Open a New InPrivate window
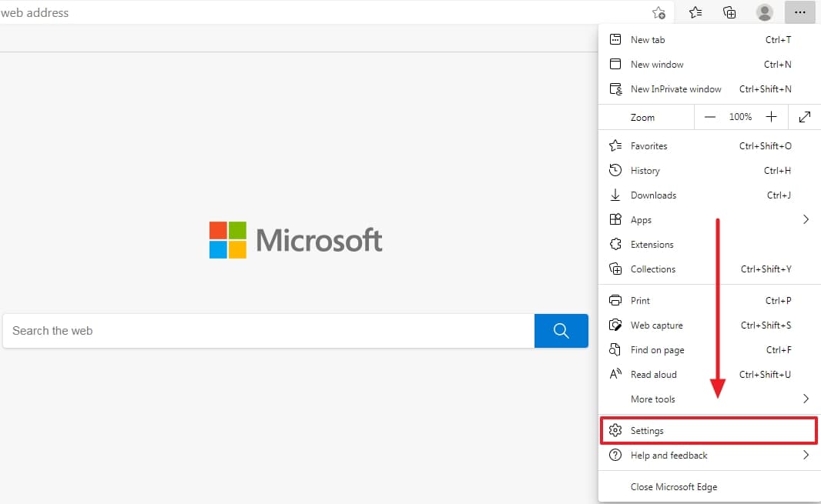Image resolution: width=821 pixels, height=504 pixels. click(675, 88)
